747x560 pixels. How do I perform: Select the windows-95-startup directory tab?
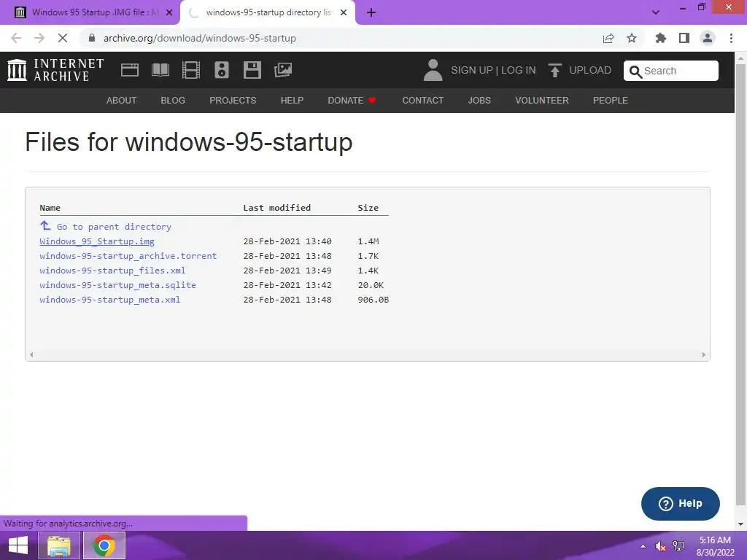coord(268,13)
